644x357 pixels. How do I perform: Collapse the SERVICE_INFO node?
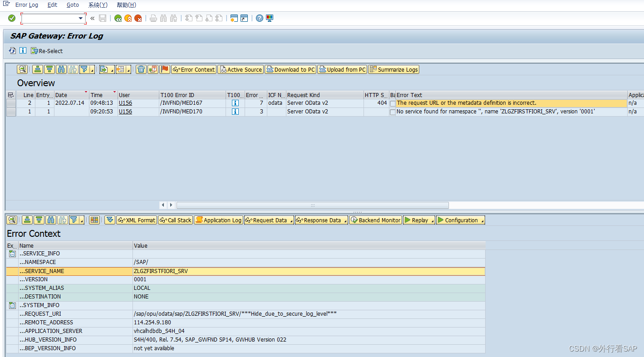(x=12, y=254)
